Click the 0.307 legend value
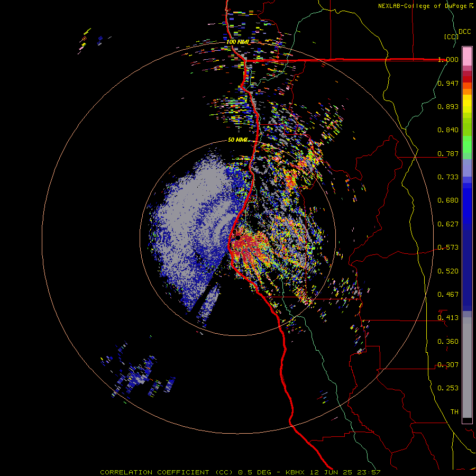Viewport: 476px width, 476px height. (448, 365)
